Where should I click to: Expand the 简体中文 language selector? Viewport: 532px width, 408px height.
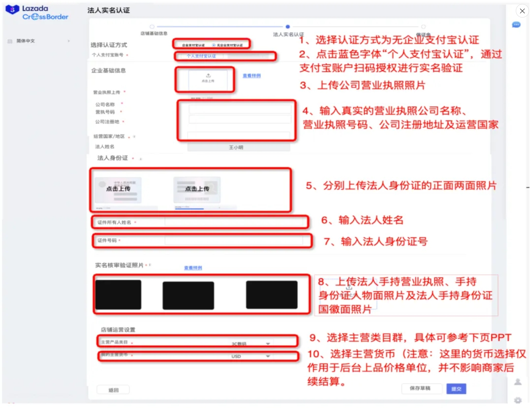(39, 41)
